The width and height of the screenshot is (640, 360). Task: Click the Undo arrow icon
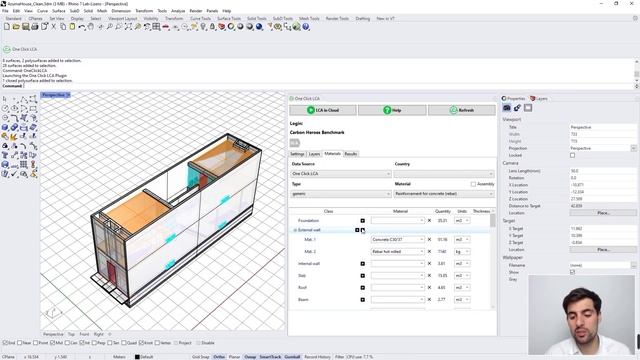point(82,27)
